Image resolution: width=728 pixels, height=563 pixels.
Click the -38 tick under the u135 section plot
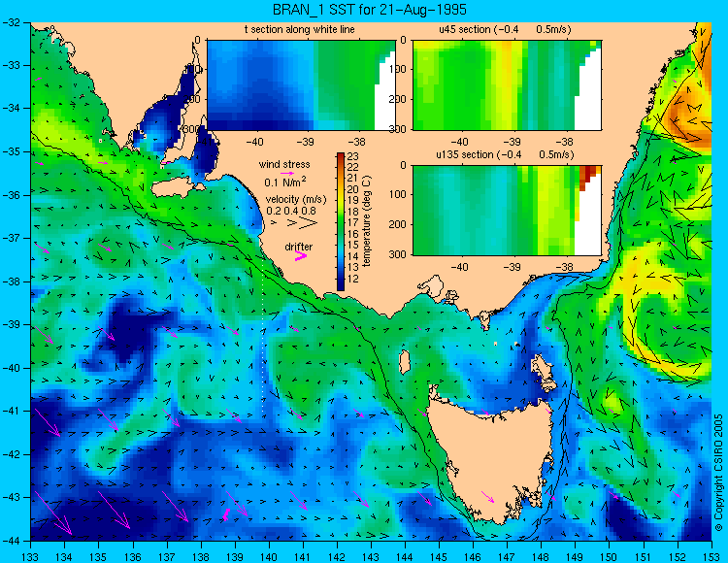[565, 267]
